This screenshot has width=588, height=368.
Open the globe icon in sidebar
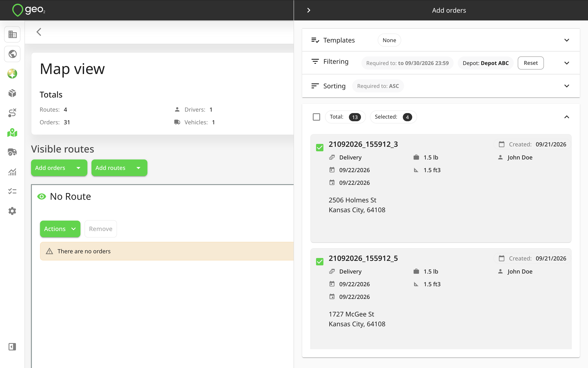coord(12,54)
